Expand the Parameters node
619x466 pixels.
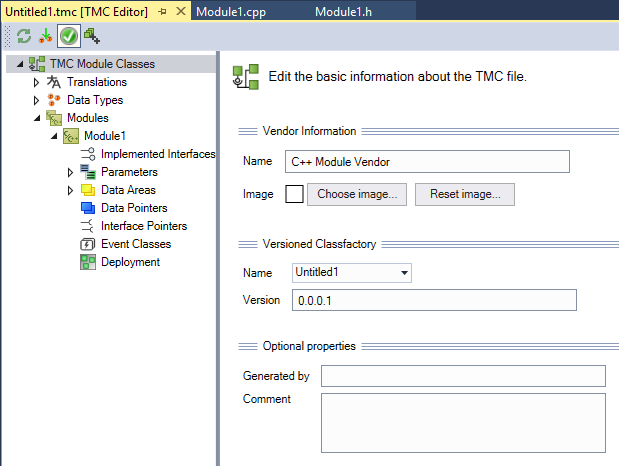click(70, 173)
